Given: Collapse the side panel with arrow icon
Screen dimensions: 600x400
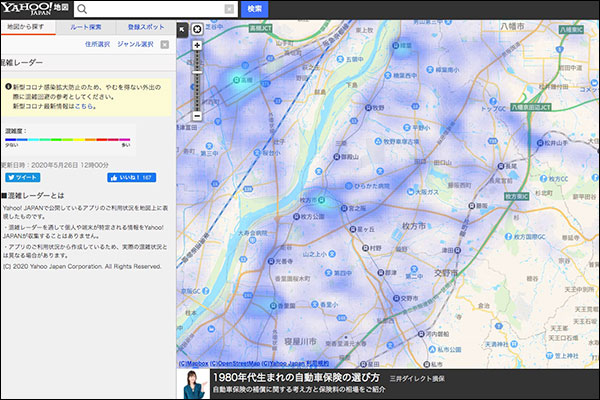Looking at the screenshot, I should [x=182, y=29].
